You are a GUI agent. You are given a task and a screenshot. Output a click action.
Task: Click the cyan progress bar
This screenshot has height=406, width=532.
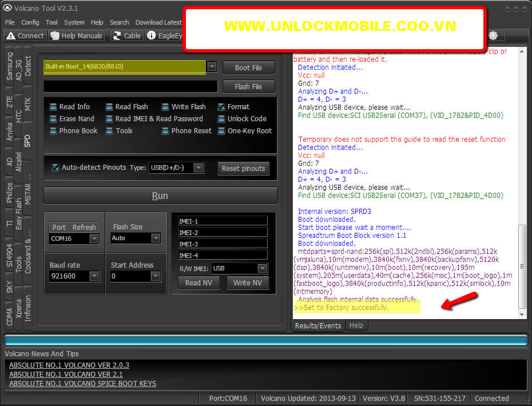(266, 340)
